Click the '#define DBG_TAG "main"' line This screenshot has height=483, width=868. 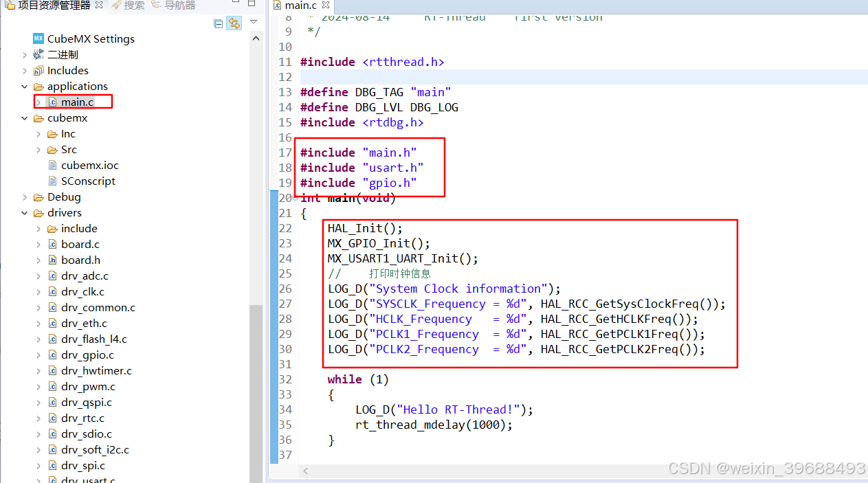(x=375, y=92)
